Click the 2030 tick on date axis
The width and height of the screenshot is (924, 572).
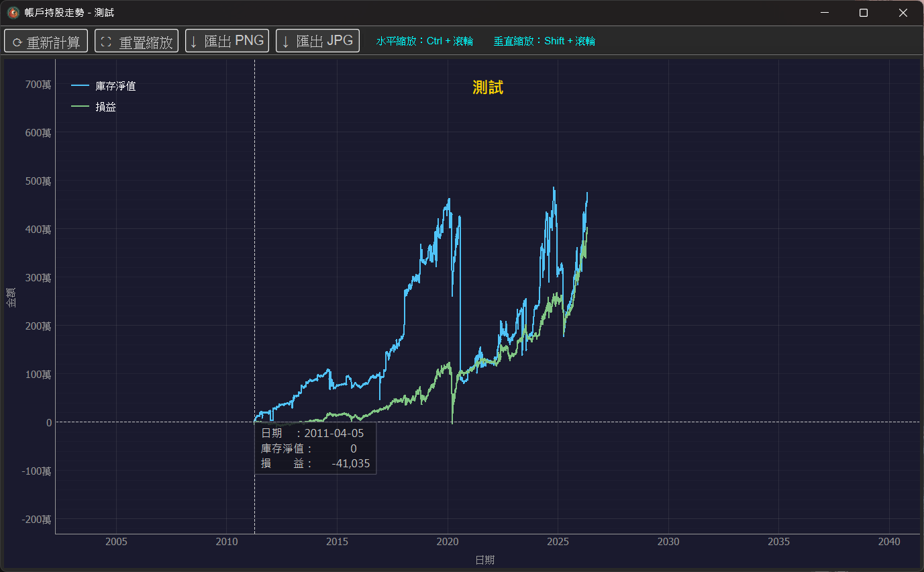[668, 542]
